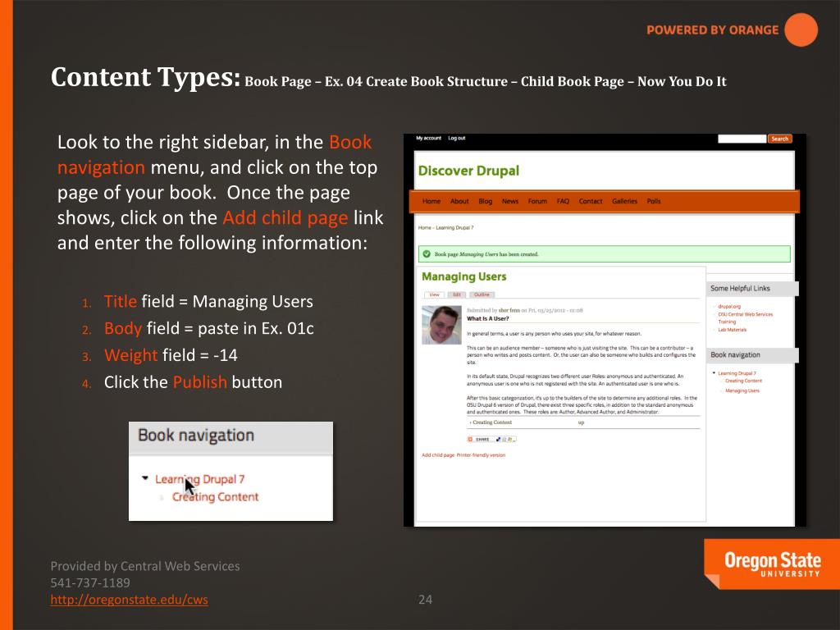This screenshot has width=840, height=630.
Task: Select the Edit tab
Action: [x=456, y=294]
